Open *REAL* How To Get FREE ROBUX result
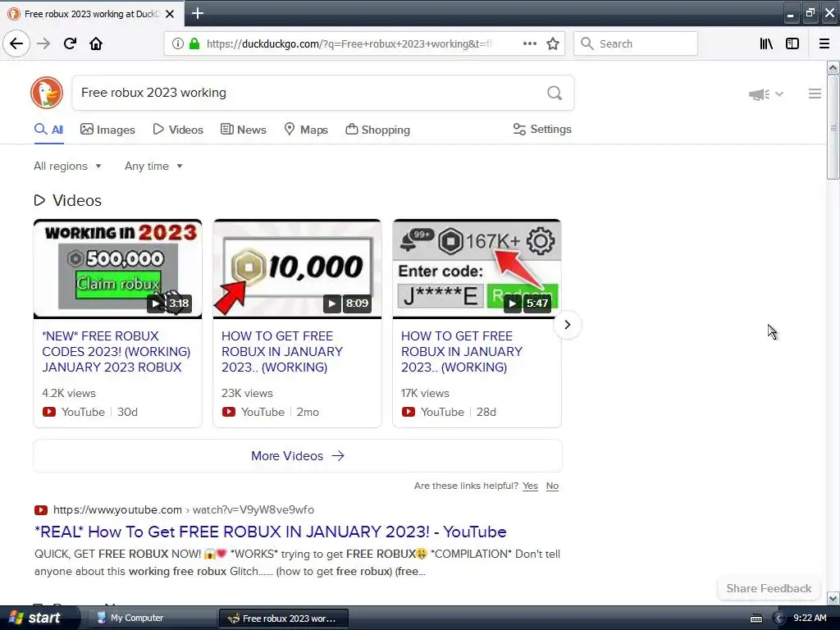Image resolution: width=840 pixels, height=630 pixels. click(x=270, y=532)
